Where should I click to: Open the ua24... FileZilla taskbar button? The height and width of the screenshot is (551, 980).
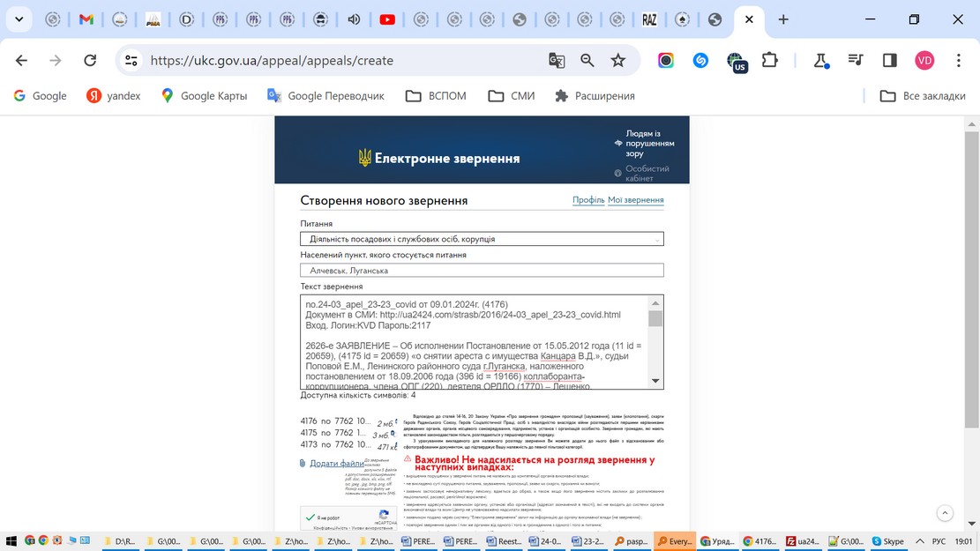point(803,541)
